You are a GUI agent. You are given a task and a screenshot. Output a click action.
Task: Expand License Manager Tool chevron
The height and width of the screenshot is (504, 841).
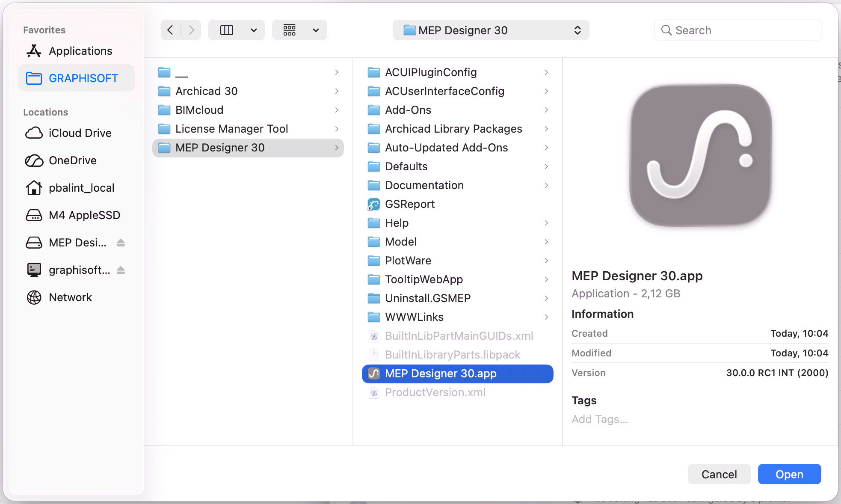pyautogui.click(x=337, y=129)
